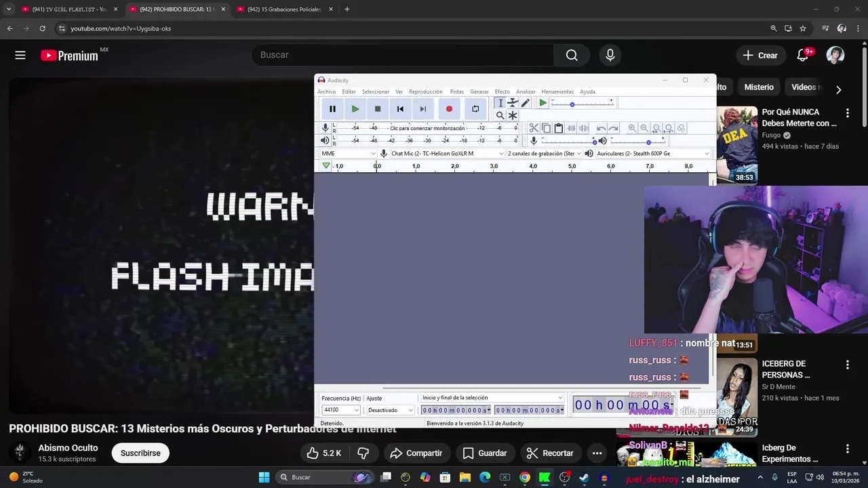Click the Recortar button

[550, 453]
